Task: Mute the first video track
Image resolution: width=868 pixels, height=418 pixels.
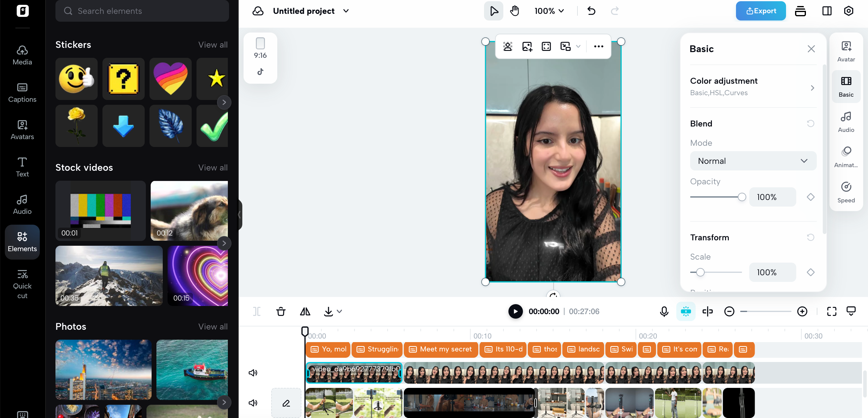Action: point(253,373)
